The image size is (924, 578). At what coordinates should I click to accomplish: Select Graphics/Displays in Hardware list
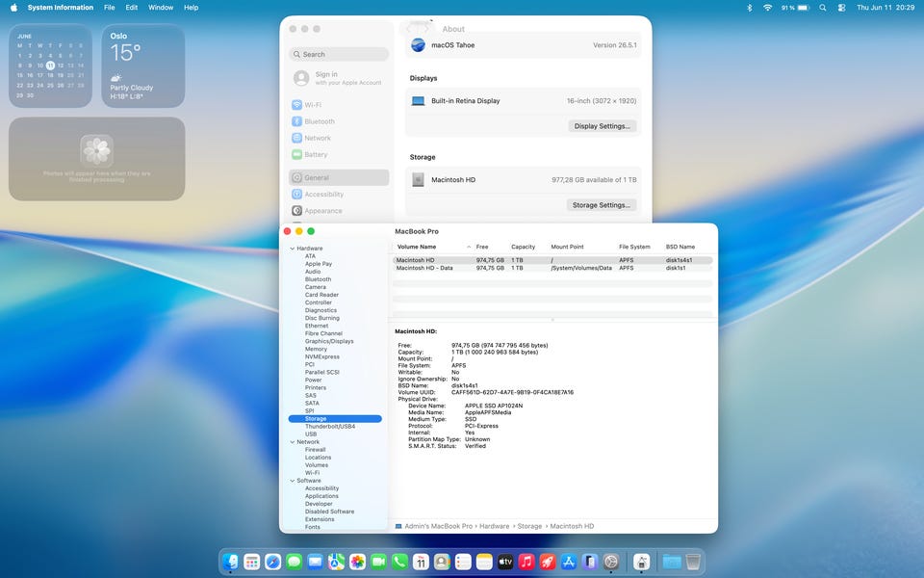coord(329,341)
